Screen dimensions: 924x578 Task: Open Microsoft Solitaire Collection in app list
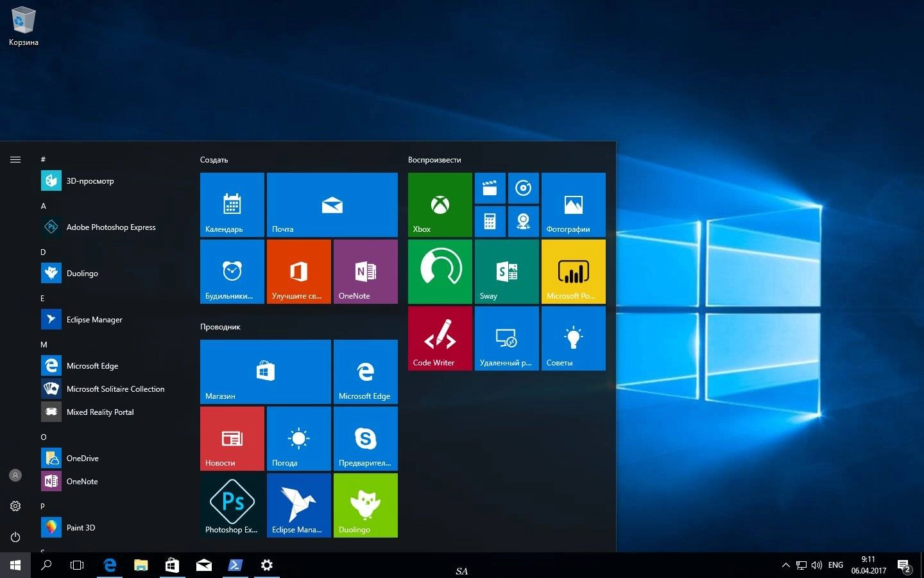pyautogui.click(x=112, y=389)
